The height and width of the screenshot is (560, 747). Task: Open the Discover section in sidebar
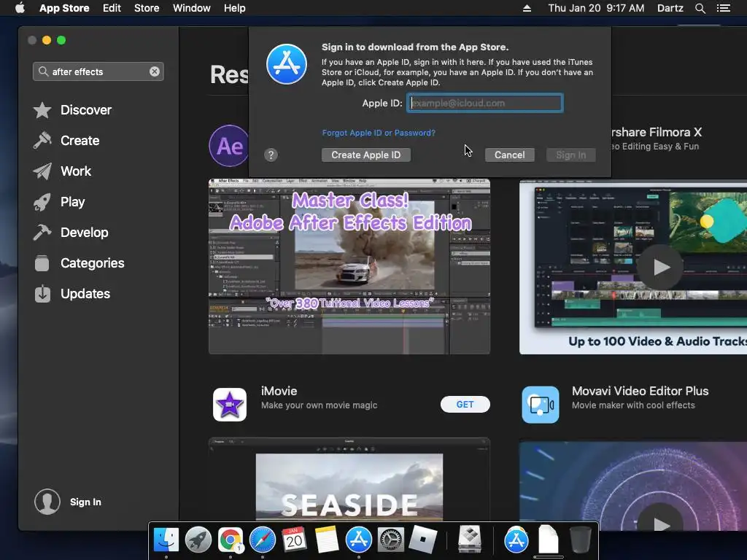click(x=72, y=110)
